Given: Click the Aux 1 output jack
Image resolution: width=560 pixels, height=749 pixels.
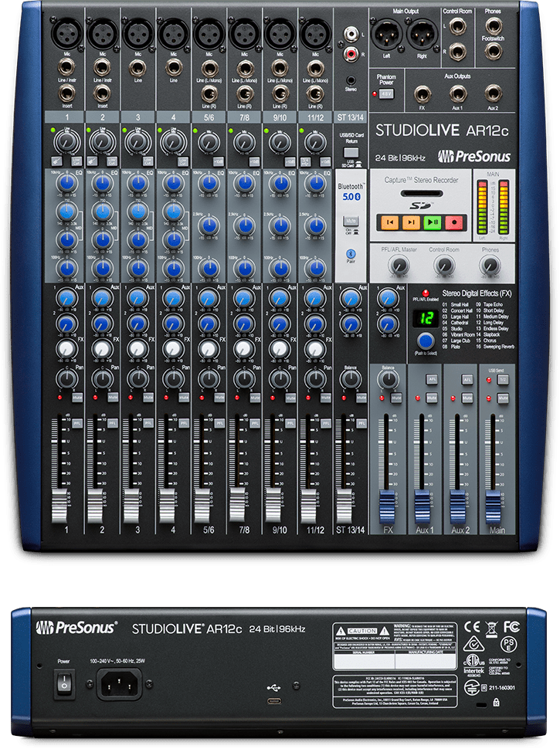Looking at the screenshot, I should (458, 93).
